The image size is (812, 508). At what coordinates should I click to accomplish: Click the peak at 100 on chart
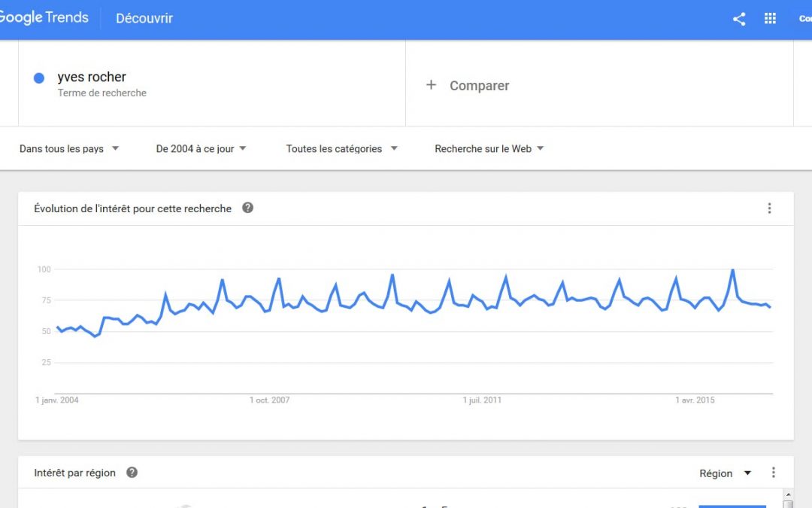pyautogui.click(x=733, y=269)
